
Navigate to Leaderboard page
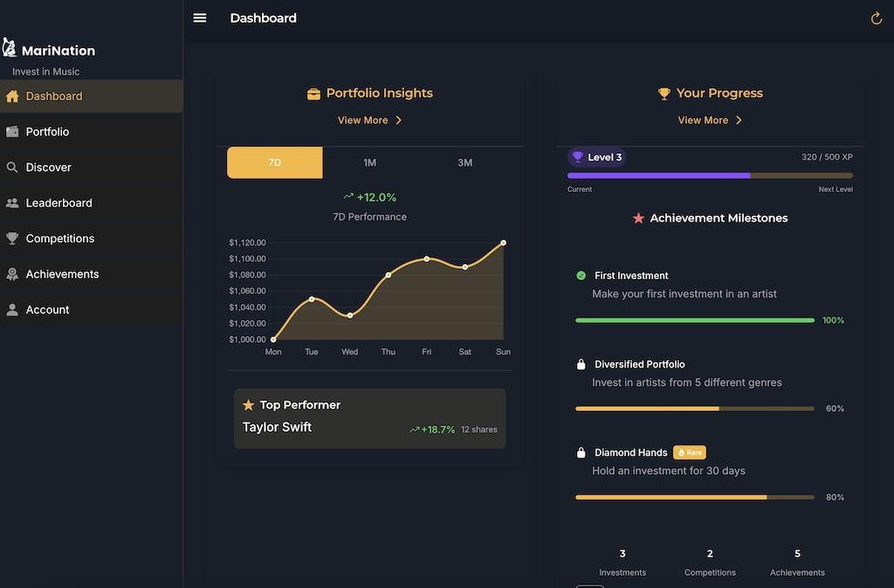pos(91,203)
